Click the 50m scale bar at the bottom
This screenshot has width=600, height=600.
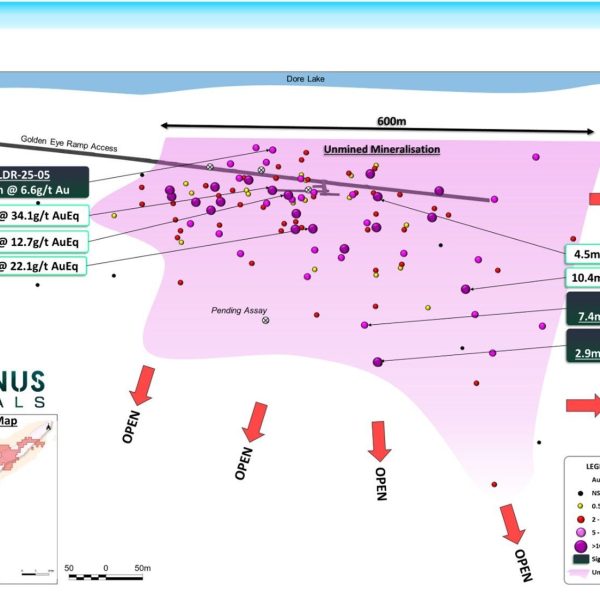[105, 577]
